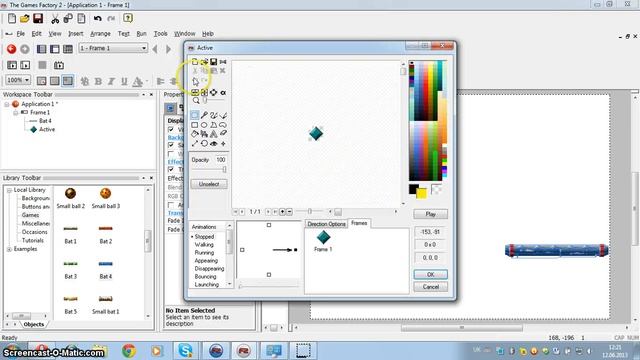This screenshot has height=360, width=640.
Task: Go to the next frame with the right arrow
Action: click(169, 49)
